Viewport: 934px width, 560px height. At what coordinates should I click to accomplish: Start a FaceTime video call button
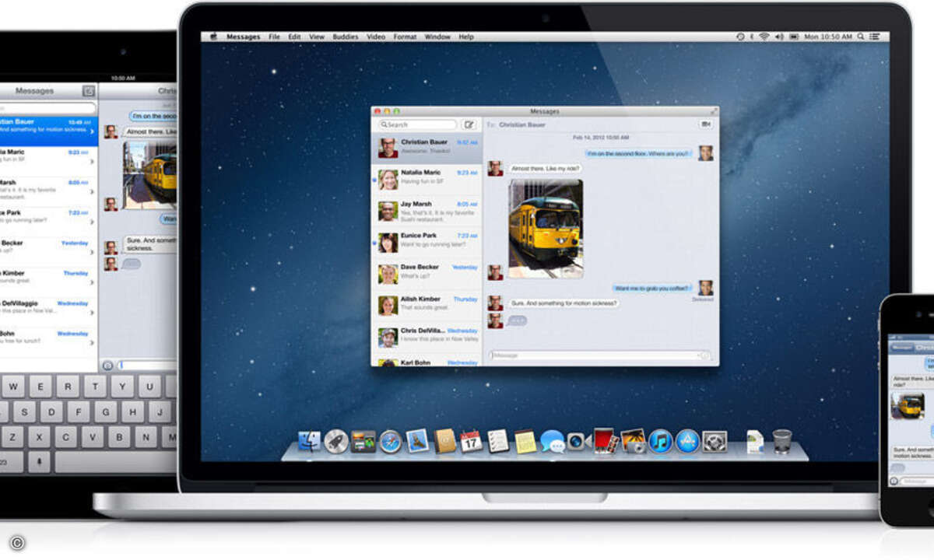coord(706,124)
